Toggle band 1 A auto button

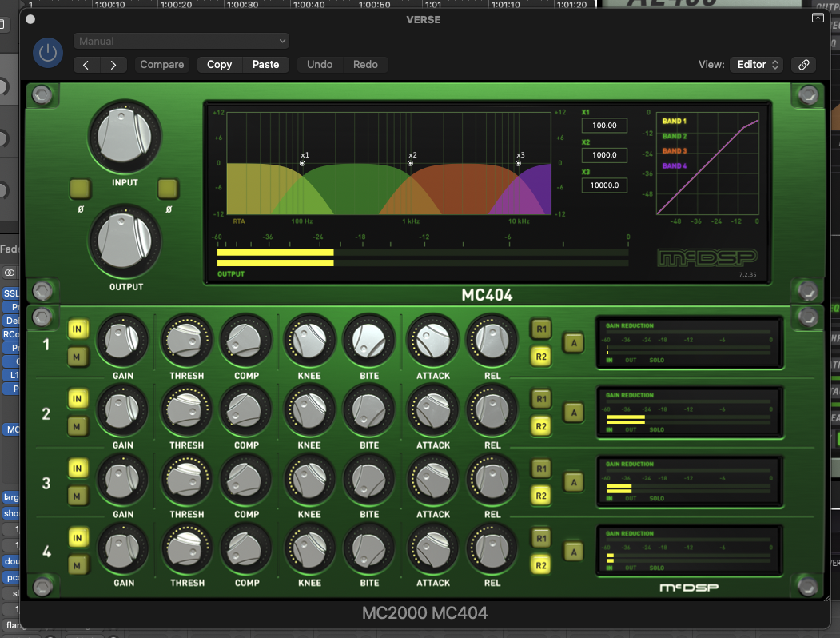click(x=574, y=343)
